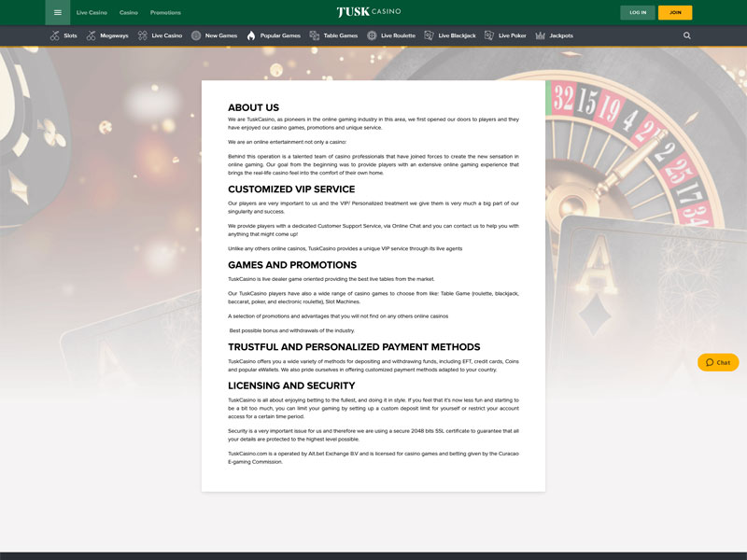Open the search magnifier
Screen dimensions: 747x560
click(x=687, y=35)
